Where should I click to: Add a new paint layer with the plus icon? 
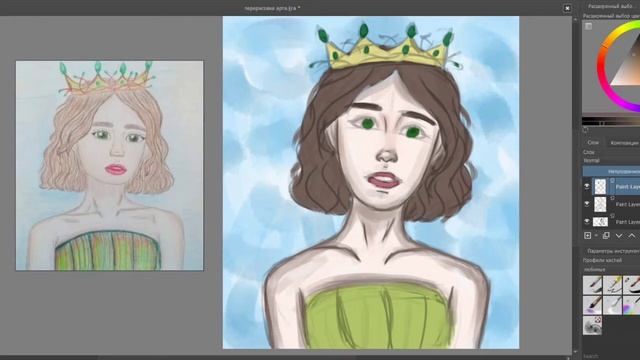(588, 236)
